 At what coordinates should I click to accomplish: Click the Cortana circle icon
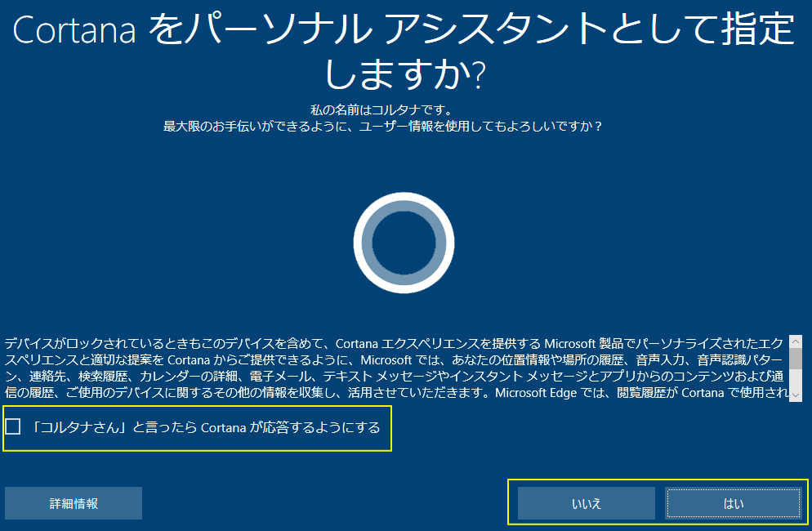tap(404, 243)
